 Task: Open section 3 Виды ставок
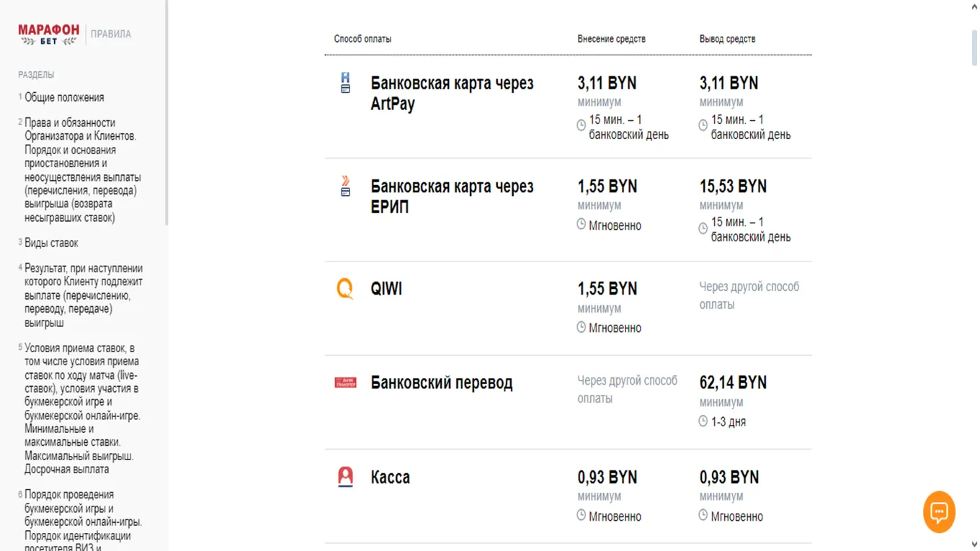click(51, 243)
